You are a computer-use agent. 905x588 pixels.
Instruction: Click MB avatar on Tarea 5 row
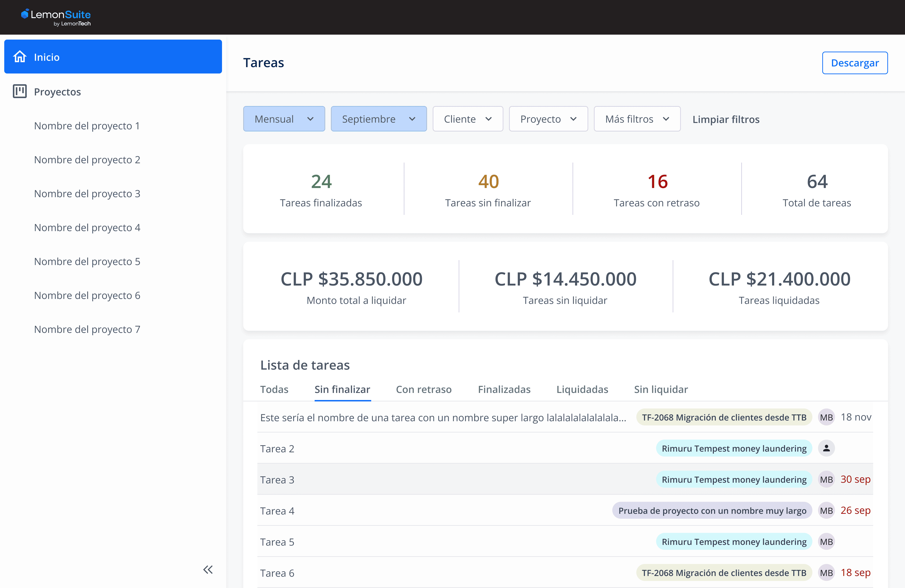(x=826, y=542)
